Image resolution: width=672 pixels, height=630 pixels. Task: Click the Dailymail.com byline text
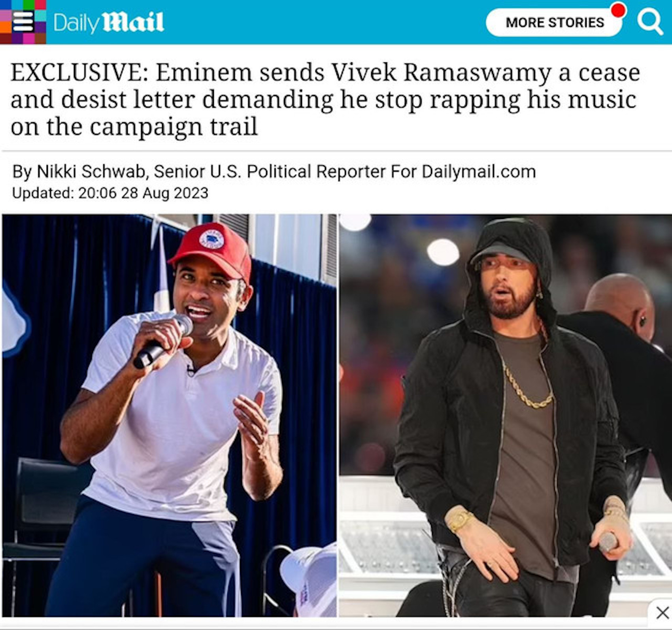(x=479, y=172)
